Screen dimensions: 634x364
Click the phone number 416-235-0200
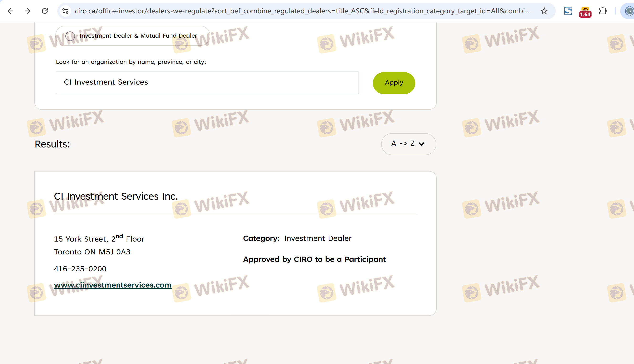[x=80, y=269]
